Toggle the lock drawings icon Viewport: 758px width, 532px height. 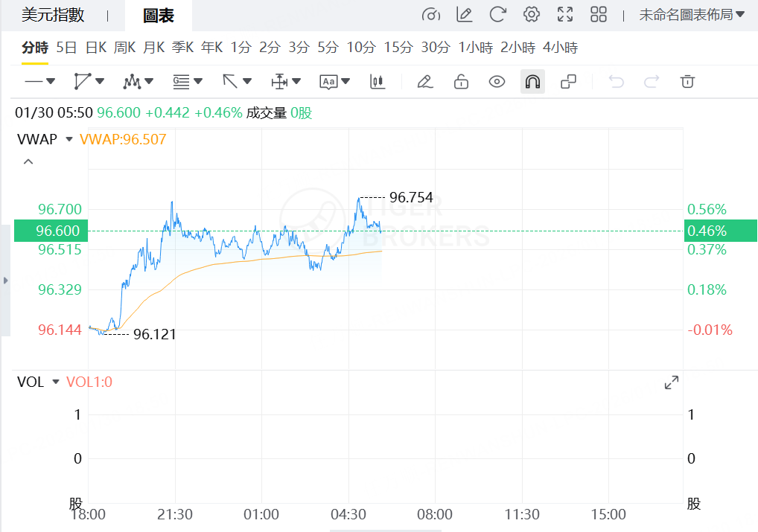click(x=461, y=82)
